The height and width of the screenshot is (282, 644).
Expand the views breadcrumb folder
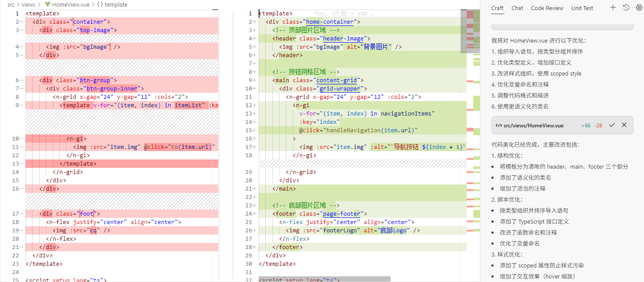[28, 4]
